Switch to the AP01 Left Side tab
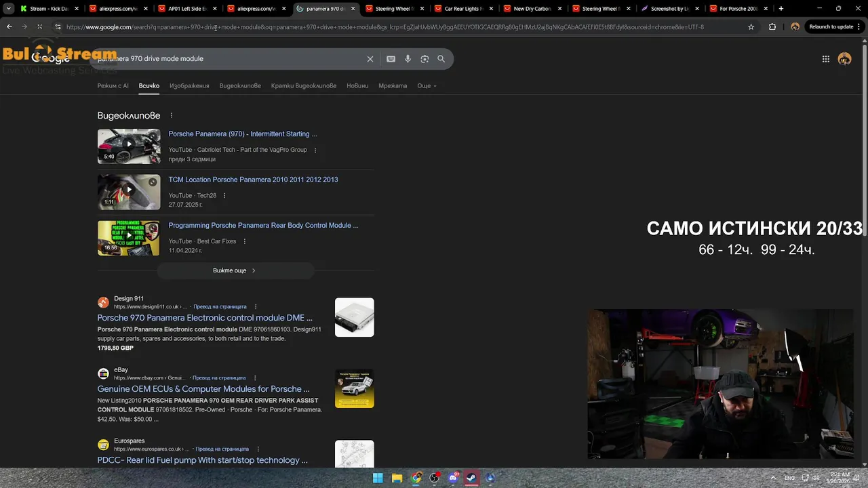The image size is (868, 488). click(187, 9)
